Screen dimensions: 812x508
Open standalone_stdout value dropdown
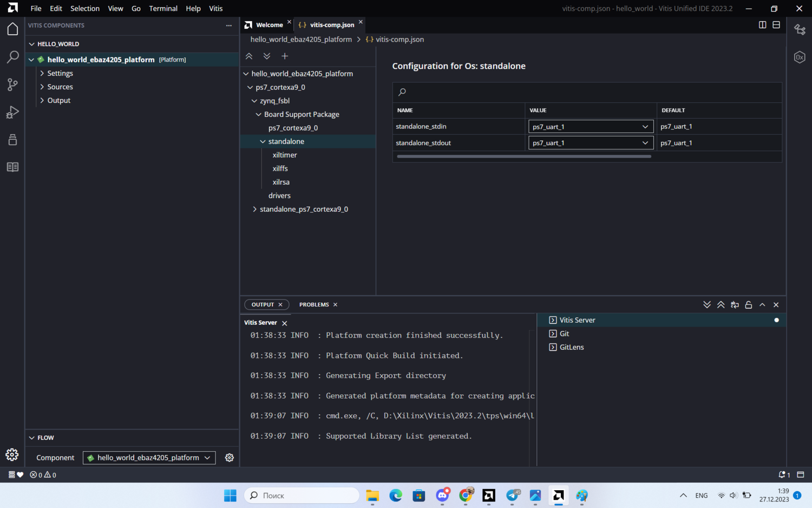click(590, 143)
